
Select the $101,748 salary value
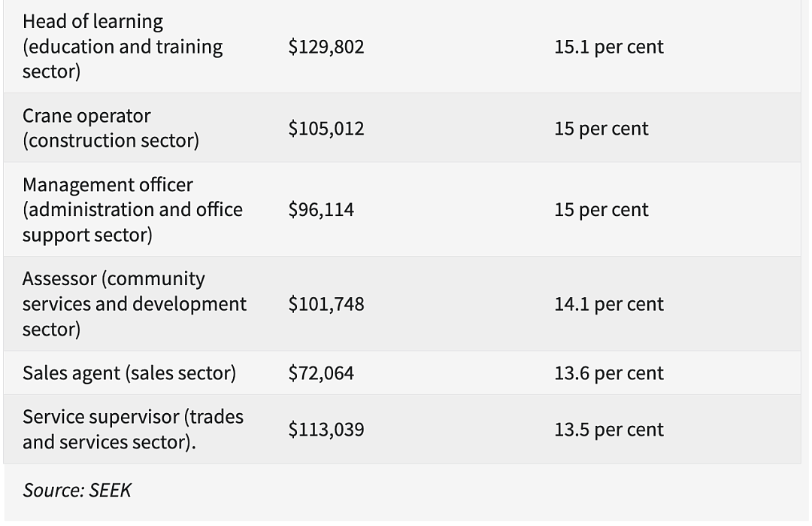[x=326, y=304]
